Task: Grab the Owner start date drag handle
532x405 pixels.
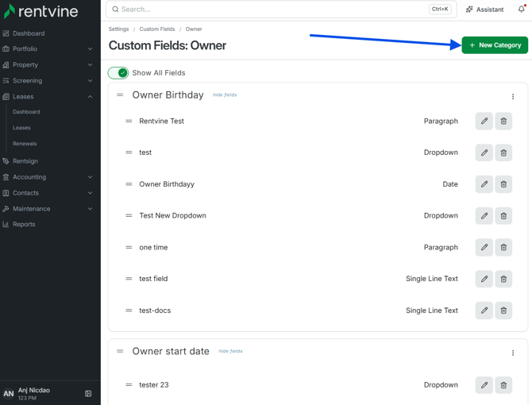Action: coord(120,351)
